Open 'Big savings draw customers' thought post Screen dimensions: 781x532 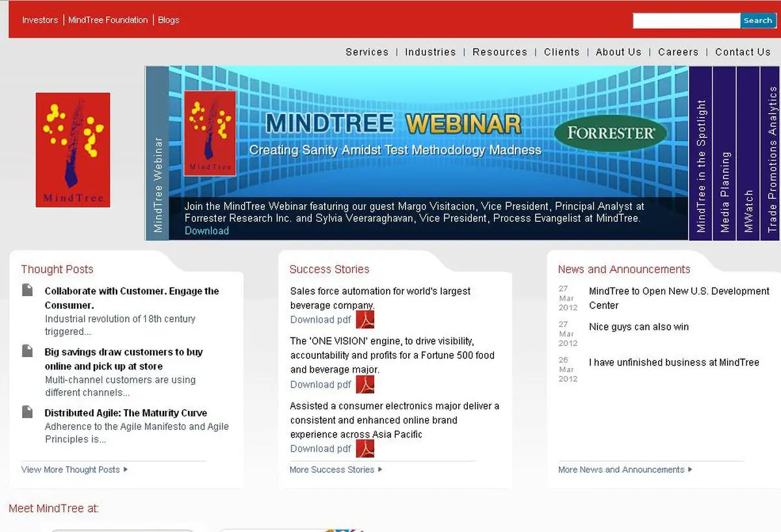pyautogui.click(x=124, y=359)
